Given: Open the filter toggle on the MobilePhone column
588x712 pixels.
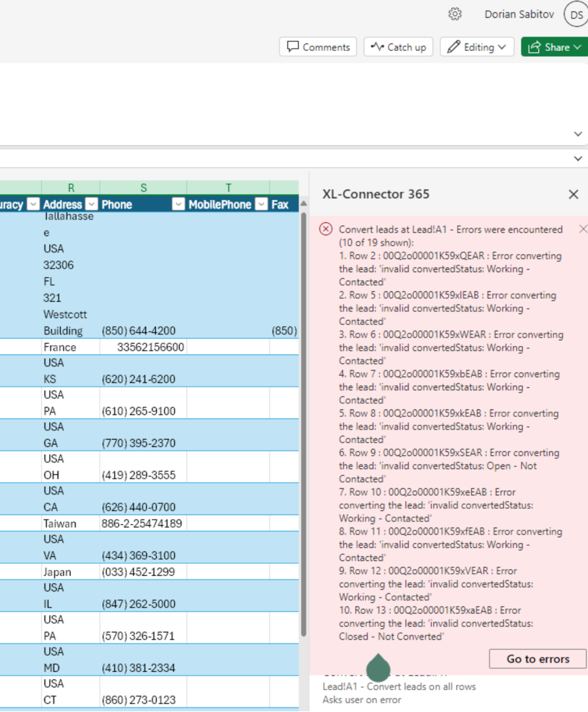Looking at the screenshot, I should tap(261, 204).
